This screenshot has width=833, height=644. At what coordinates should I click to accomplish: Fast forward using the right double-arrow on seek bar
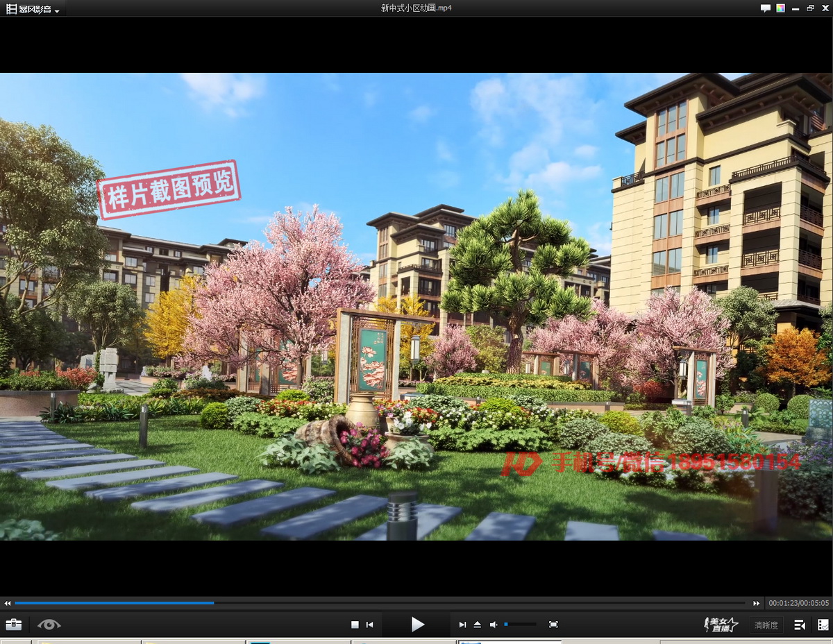757,604
